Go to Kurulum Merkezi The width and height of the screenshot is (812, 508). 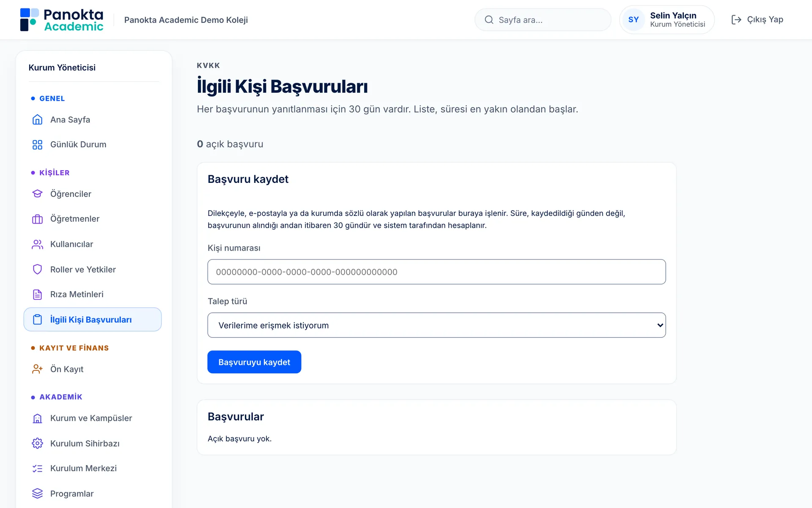(93, 469)
